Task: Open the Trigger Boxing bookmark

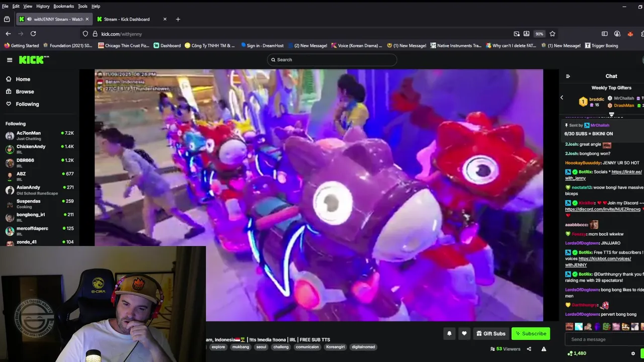Action: [601, 45]
